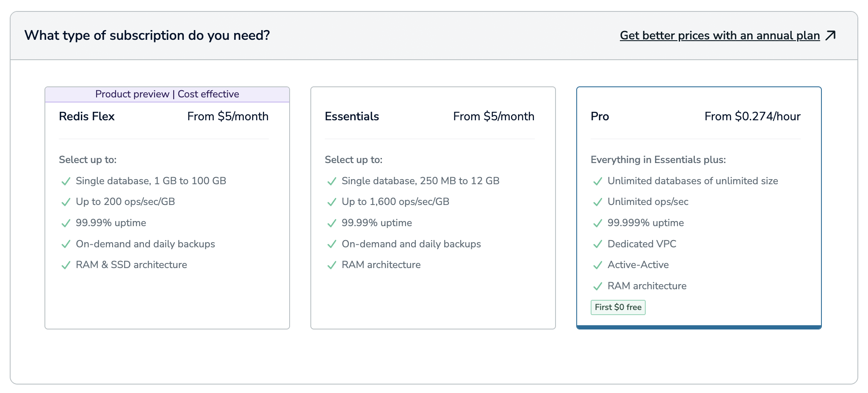Click the 'Essentials' plan title

[352, 116]
